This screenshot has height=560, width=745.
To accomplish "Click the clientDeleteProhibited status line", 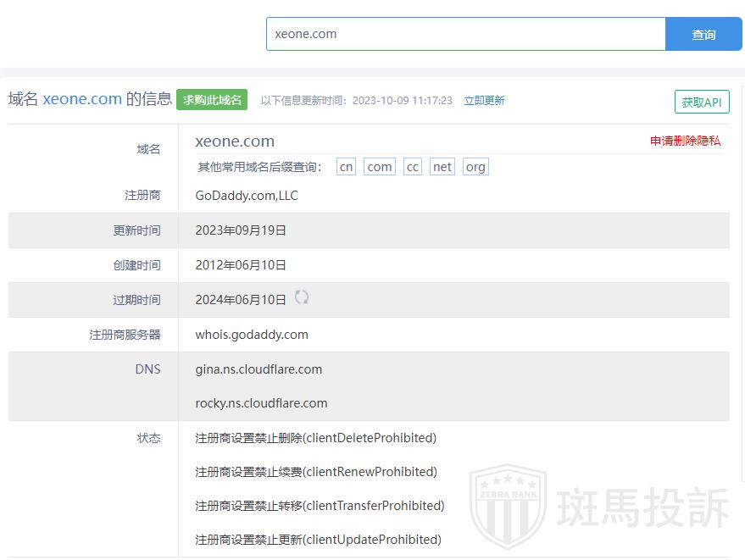I will click(x=315, y=438).
